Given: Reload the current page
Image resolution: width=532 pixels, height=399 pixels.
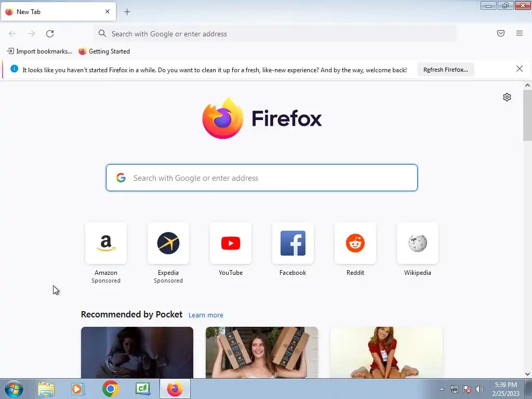Looking at the screenshot, I should click(50, 34).
